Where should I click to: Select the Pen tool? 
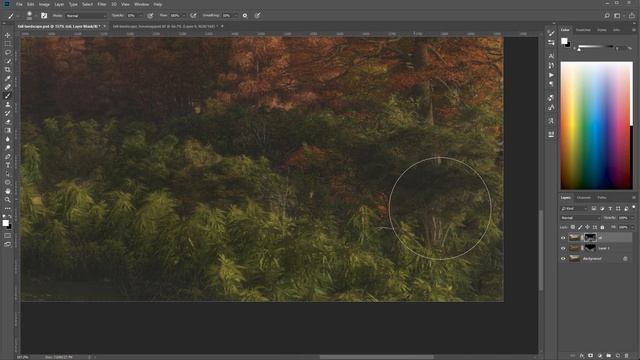[7, 156]
